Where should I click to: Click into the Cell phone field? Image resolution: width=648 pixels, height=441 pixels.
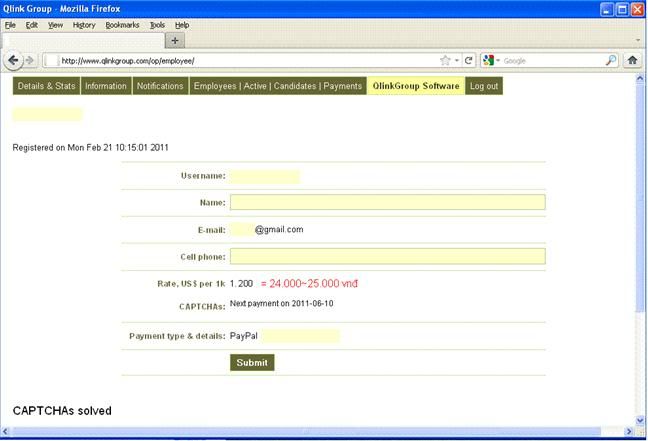(388, 256)
